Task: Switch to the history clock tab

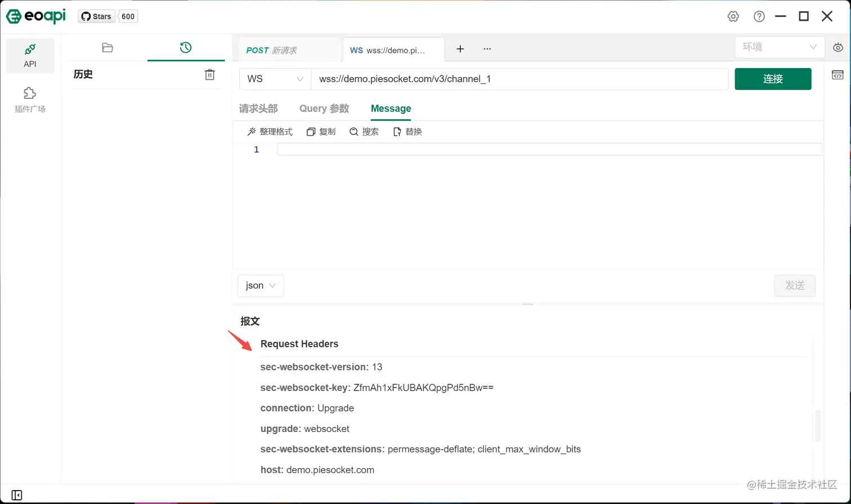Action: [x=186, y=48]
